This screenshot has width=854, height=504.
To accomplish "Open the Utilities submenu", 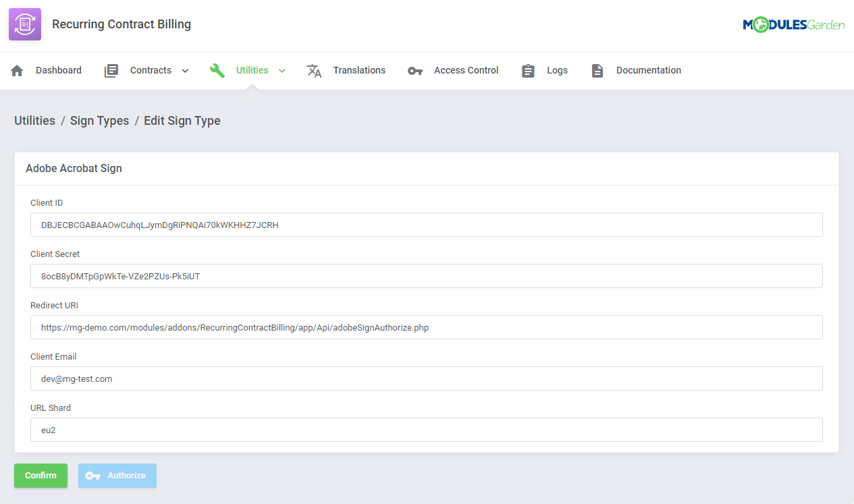I will pos(250,69).
